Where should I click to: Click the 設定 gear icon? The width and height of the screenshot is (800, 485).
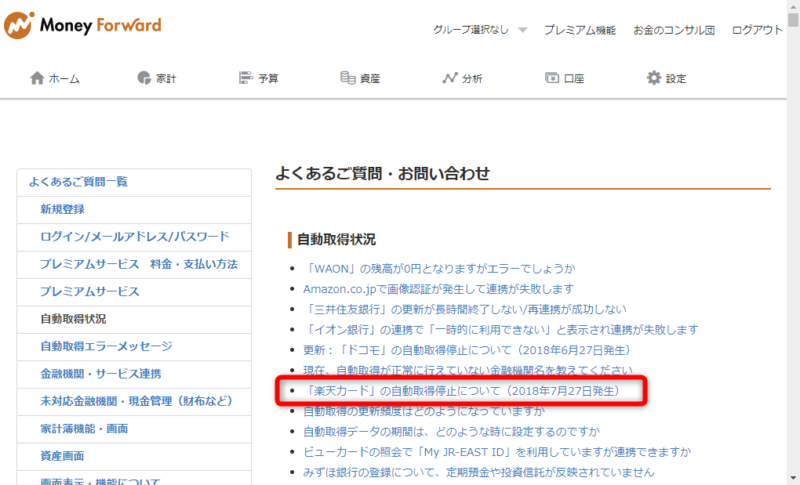[x=654, y=78]
